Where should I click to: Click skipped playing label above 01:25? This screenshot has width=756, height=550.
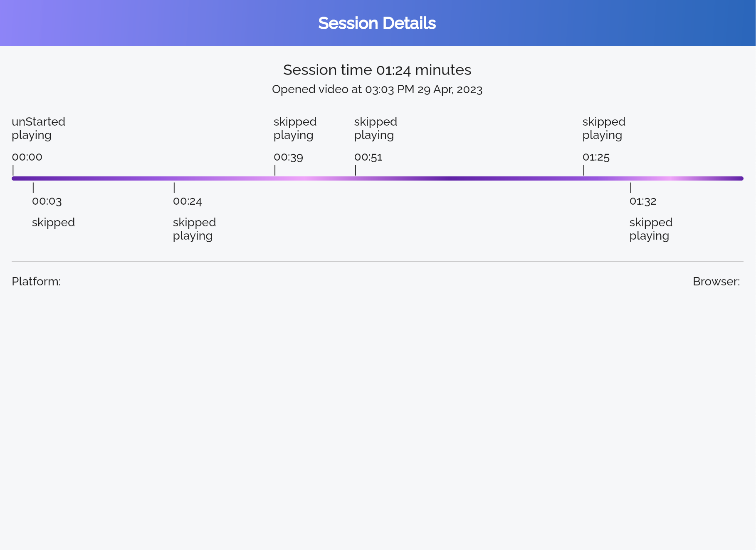coord(604,128)
